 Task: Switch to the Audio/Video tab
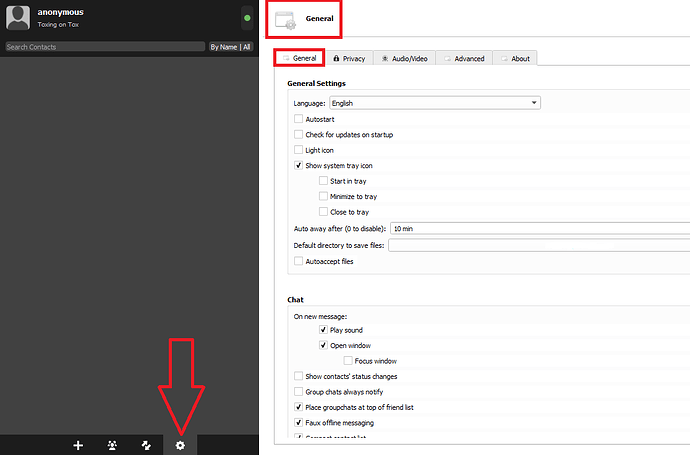click(404, 59)
